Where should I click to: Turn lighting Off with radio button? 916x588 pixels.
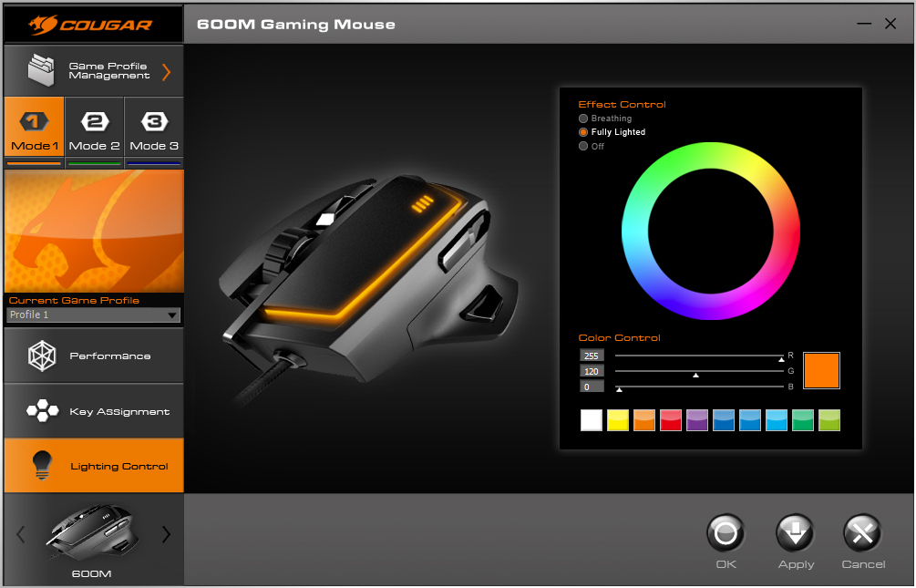coord(583,146)
